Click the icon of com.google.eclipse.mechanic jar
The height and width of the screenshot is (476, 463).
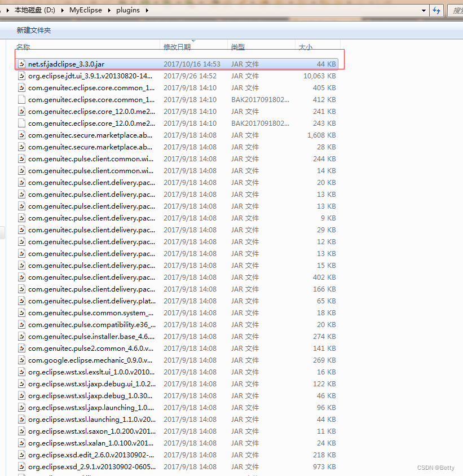tap(21, 360)
